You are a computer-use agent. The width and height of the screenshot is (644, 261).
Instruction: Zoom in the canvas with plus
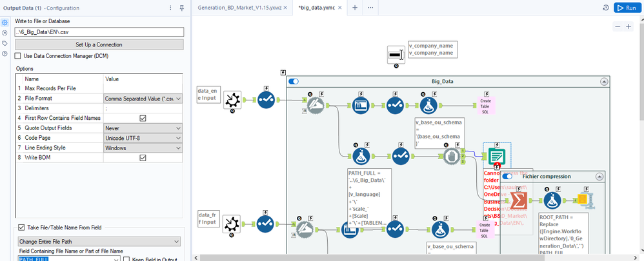click(x=629, y=26)
